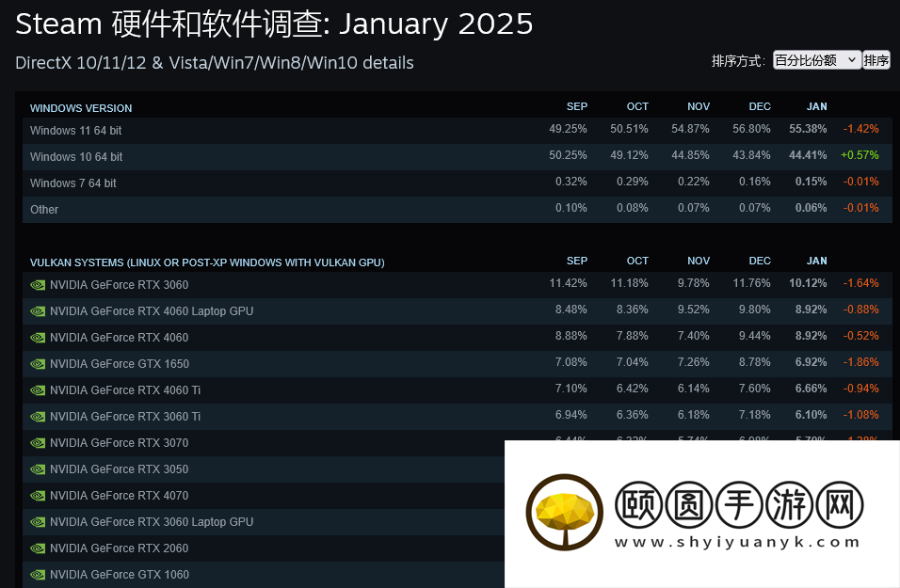Screen dimensions: 900x588
Task: Click NVIDIA icon beside GeForce RTX 4060
Action: click(x=38, y=338)
